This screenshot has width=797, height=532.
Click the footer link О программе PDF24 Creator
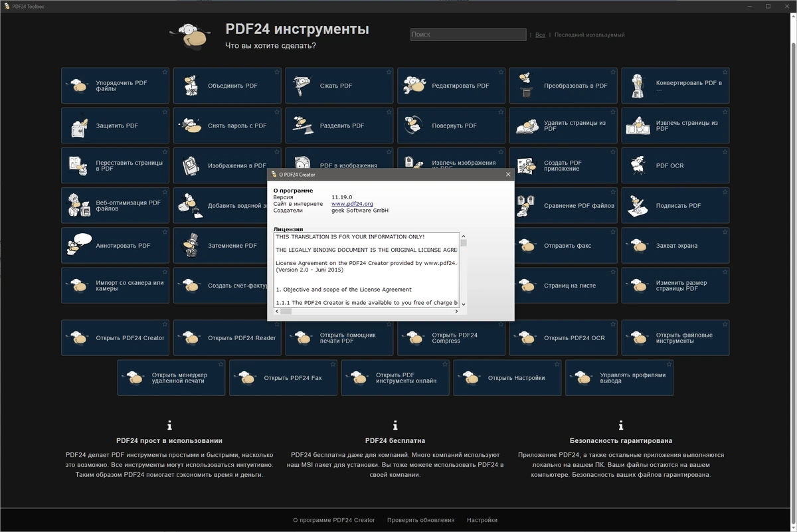coord(334,520)
